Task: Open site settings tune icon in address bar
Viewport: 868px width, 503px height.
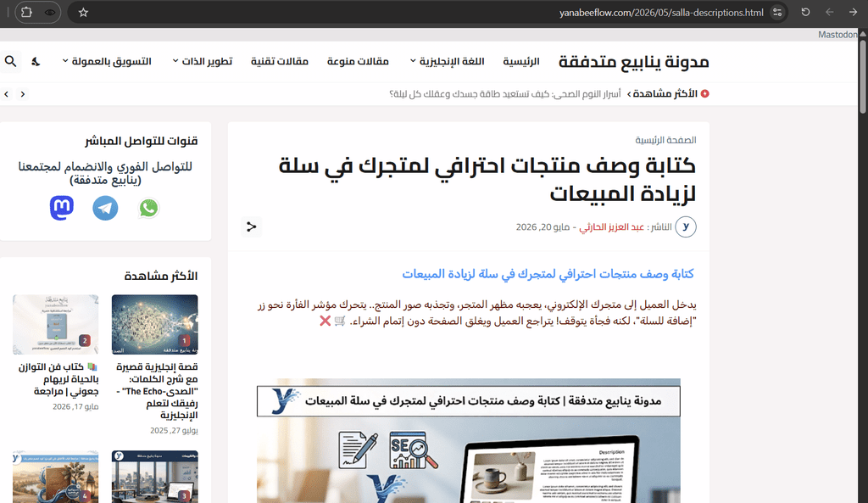Action: pos(777,12)
